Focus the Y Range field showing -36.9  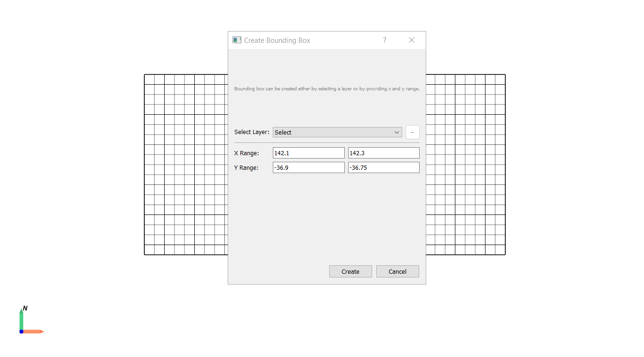[309, 167]
